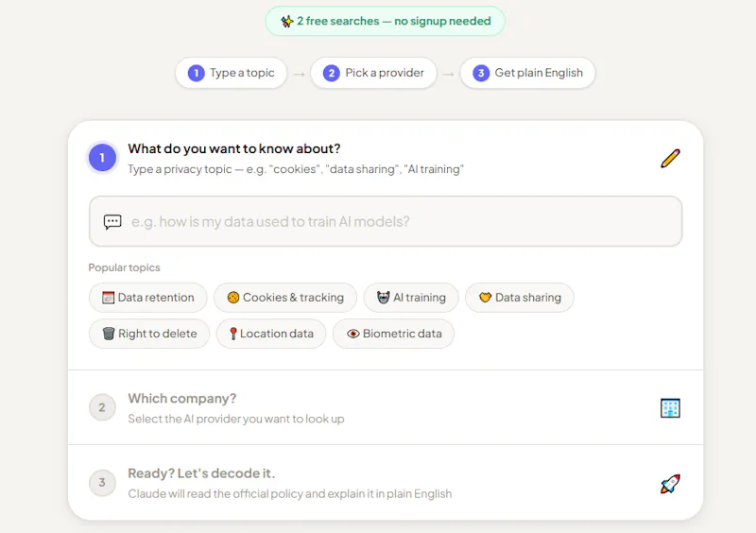Click the 'Pick a provider' step pill
The height and width of the screenshot is (533, 756).
click(373, 73)
